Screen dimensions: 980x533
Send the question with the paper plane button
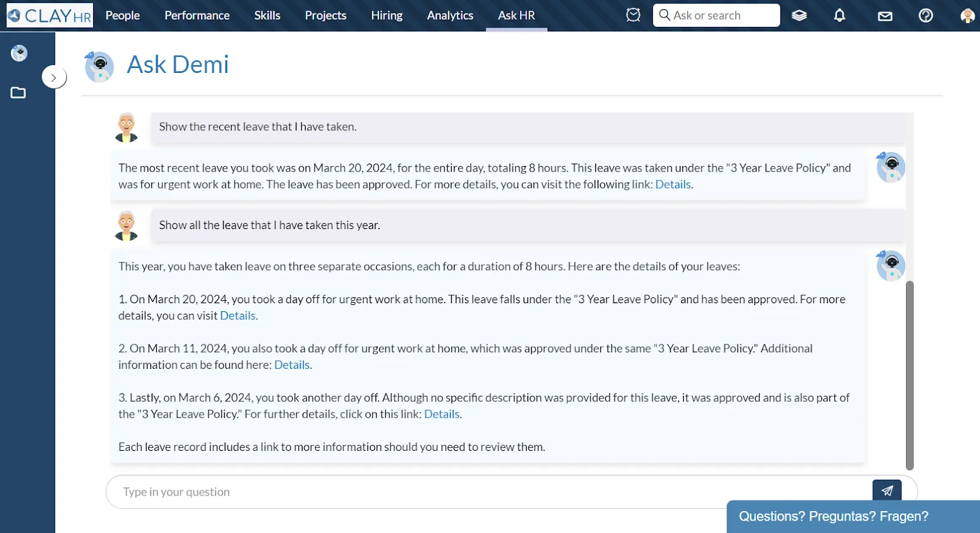[887, 490]
